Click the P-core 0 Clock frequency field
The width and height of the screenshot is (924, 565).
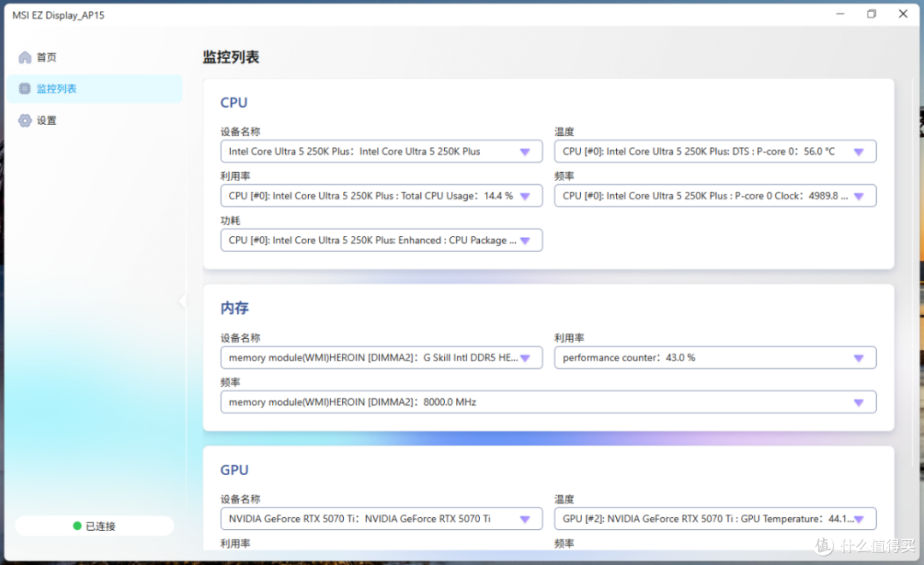714,196
